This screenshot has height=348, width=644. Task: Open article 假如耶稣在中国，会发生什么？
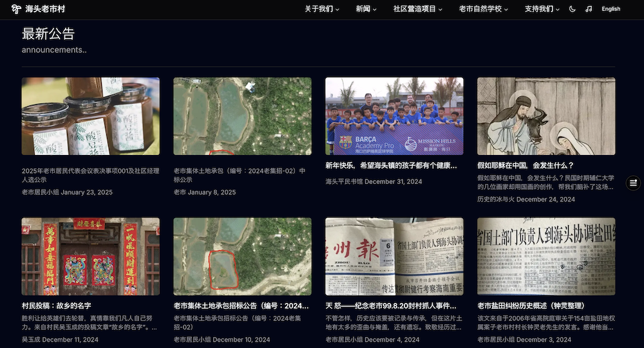click(x=526, y=165)
